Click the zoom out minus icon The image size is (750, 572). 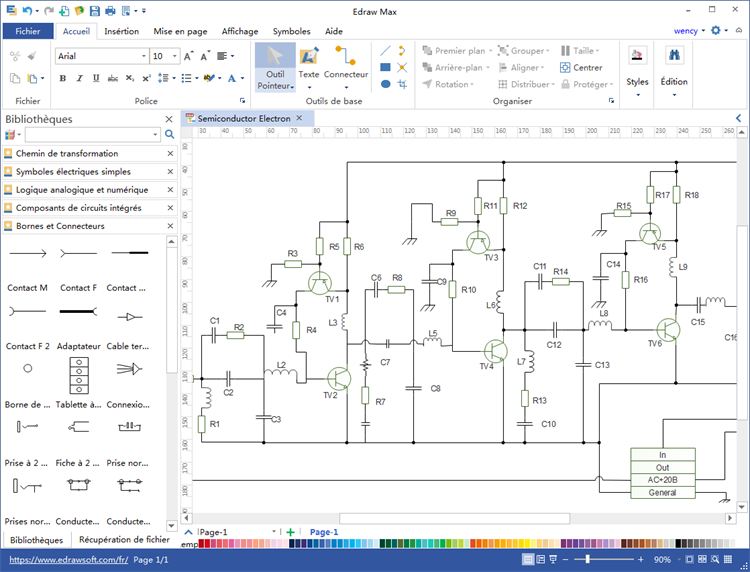pos(565,559)
